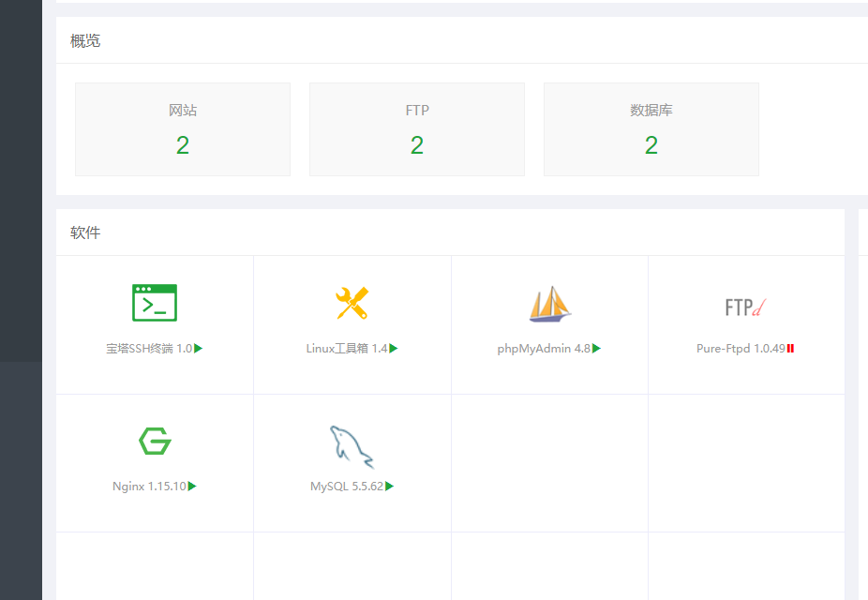Open the 数据库 count of 2

651,145
